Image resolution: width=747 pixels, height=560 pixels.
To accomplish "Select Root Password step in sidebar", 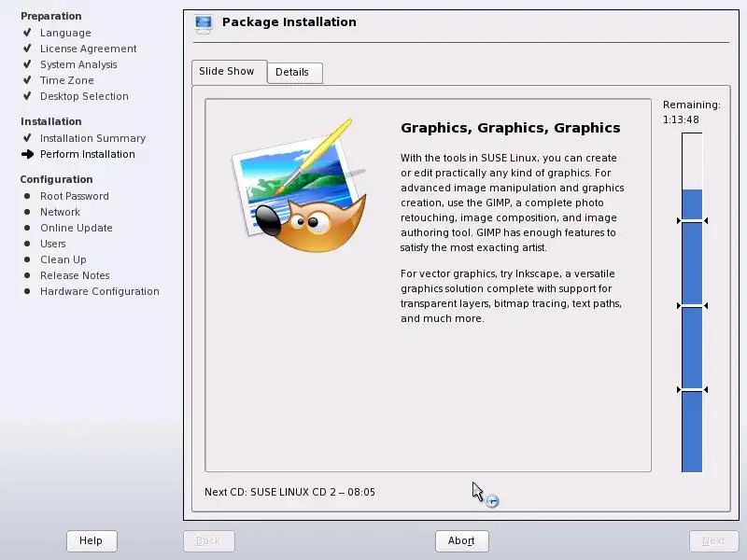I will click(x=75, y=196).
